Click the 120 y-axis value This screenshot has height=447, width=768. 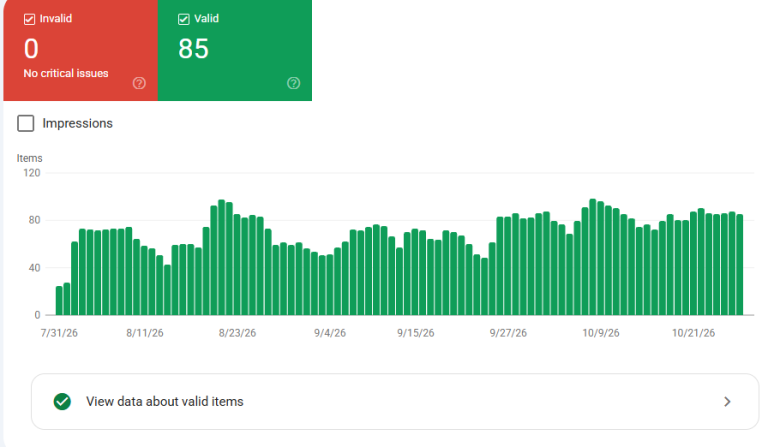click(x=32, y=173)
